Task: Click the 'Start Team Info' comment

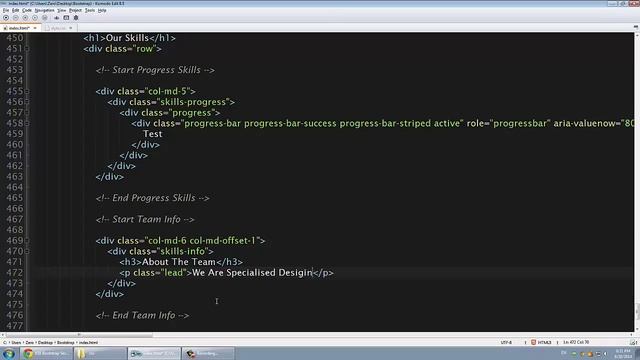Action: pos(145,219)
